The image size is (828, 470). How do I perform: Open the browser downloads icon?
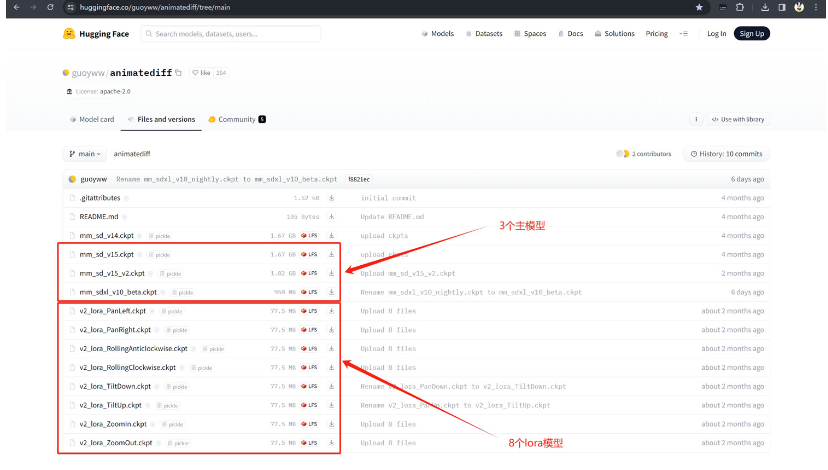pos(781,7)
